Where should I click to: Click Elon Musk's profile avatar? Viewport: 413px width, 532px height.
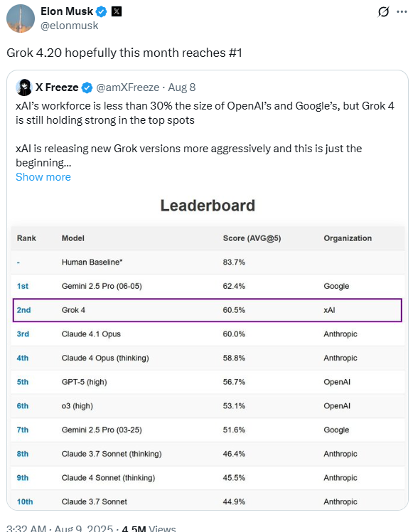coord(21,18)
